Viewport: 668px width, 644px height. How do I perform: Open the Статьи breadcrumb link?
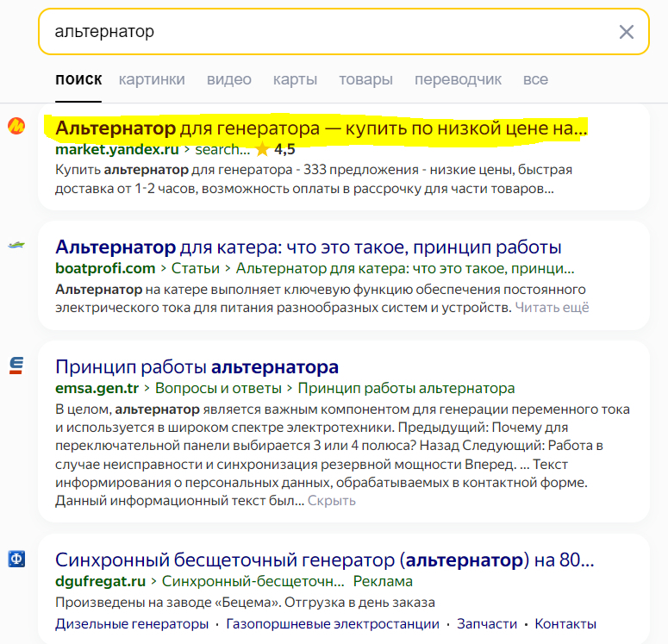tap(195, 268)
